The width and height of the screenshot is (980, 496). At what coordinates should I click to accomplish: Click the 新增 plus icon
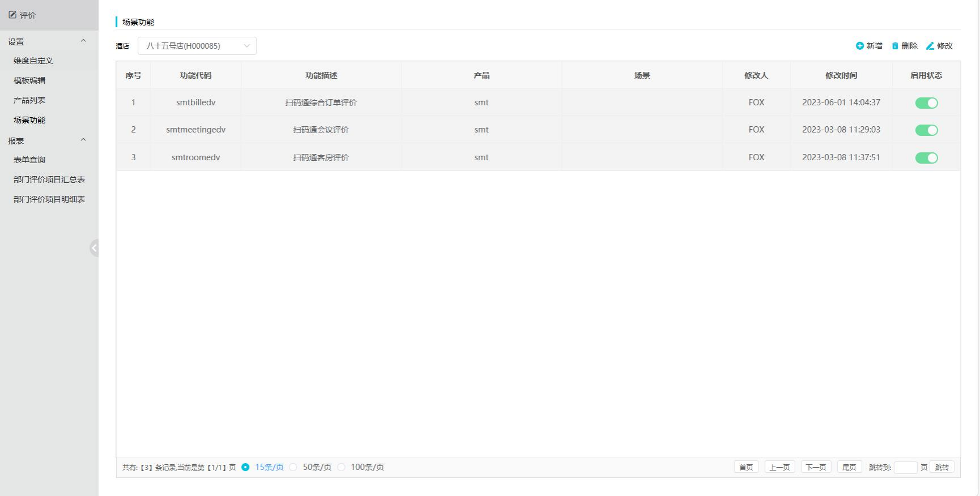click(x=859, y=46)
